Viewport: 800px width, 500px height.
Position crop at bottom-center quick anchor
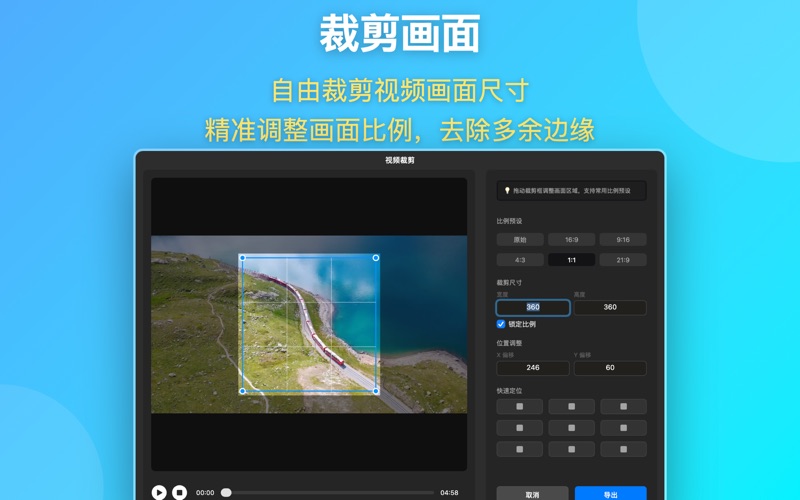pyautogui.click(x=571, y=449)
